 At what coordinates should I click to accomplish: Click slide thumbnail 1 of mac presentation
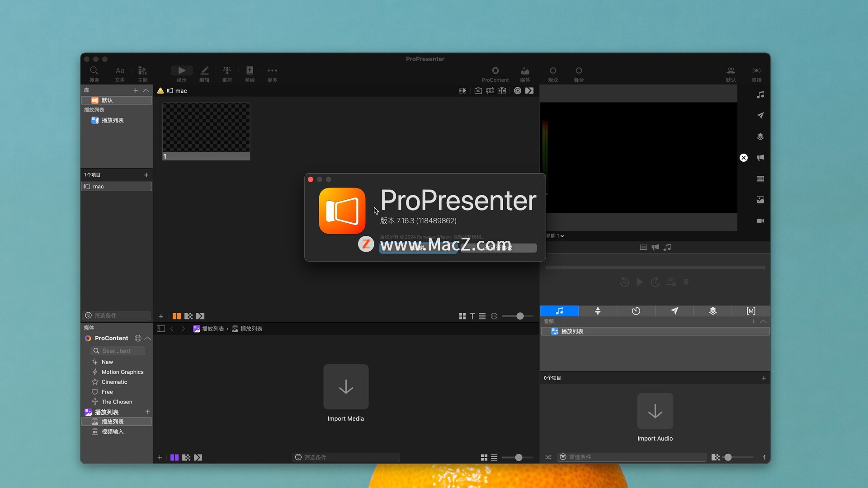tap(206, 131)
